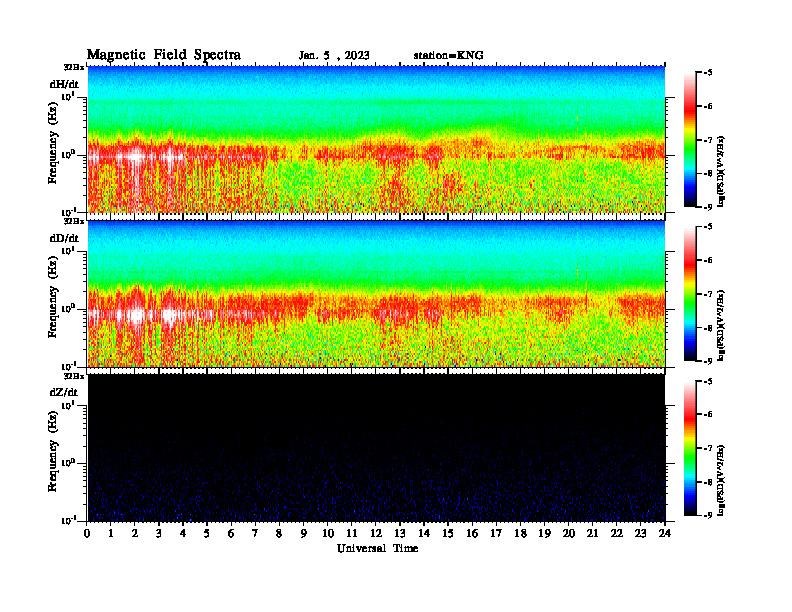Click hour tick label "8" on time axis
Screen dimensions: 792x612
(x=279, y=533)
